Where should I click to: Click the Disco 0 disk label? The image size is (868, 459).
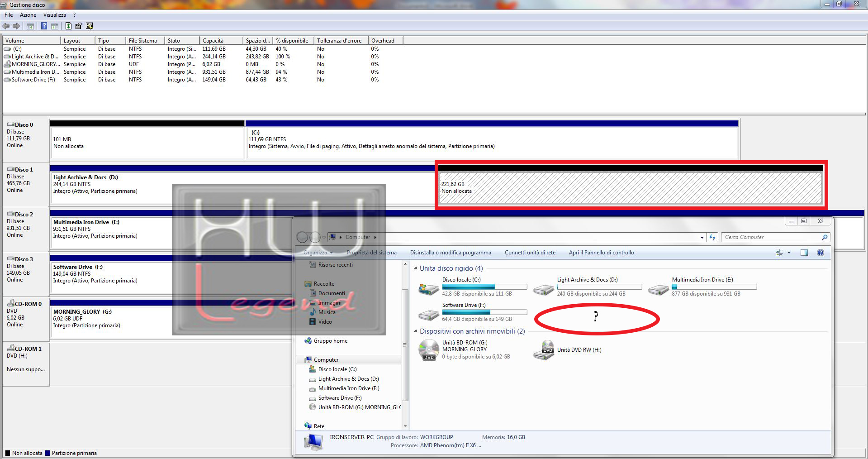[x=24, y=125]
